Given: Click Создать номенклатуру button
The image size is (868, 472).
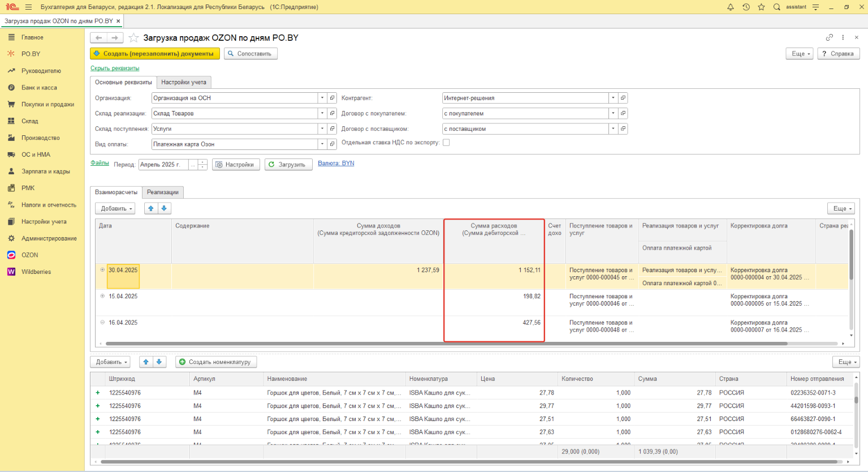Looking at the screenshot, I should [216, 362].
